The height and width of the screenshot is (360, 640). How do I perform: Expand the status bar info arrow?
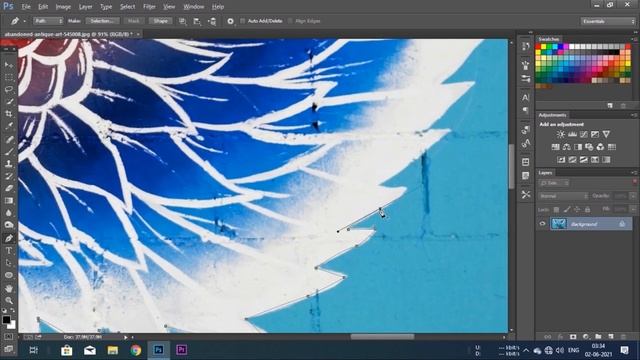125,337
